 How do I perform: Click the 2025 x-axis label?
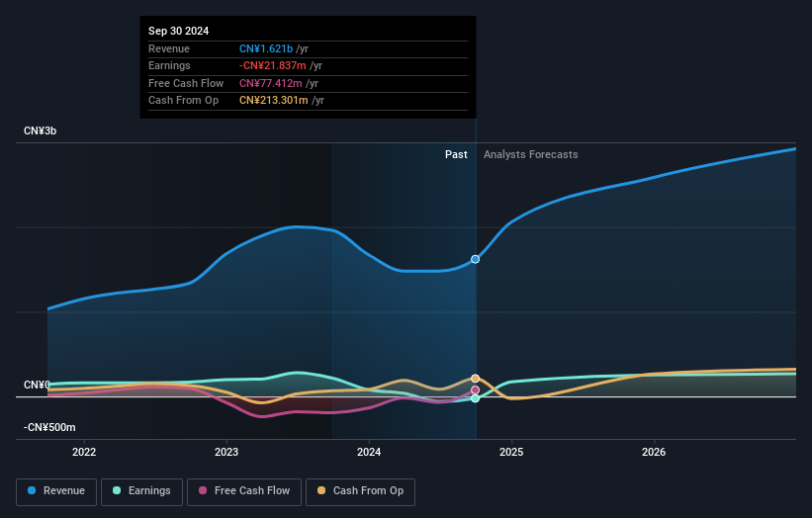point(511,452)
